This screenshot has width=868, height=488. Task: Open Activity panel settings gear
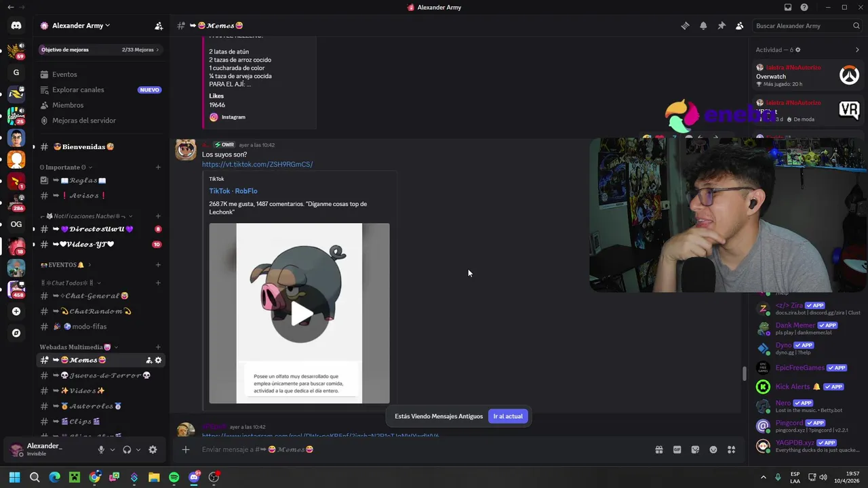pos(798,49)
